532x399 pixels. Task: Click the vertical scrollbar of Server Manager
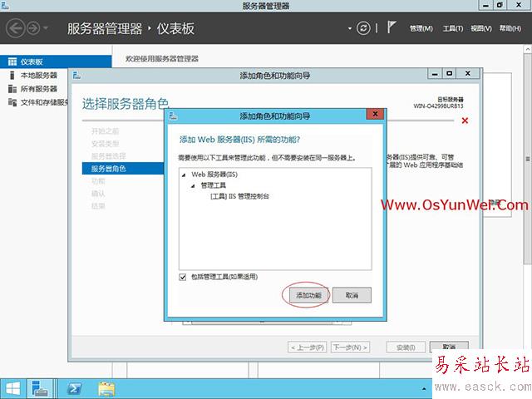(528, 159)
